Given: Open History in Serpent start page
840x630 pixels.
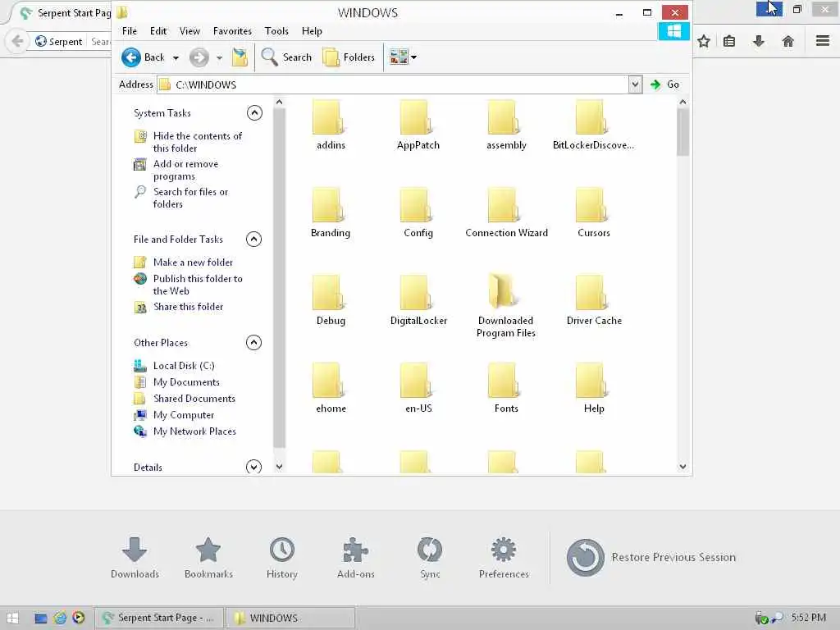Looking at the screenshot, I should pos(282,558).
